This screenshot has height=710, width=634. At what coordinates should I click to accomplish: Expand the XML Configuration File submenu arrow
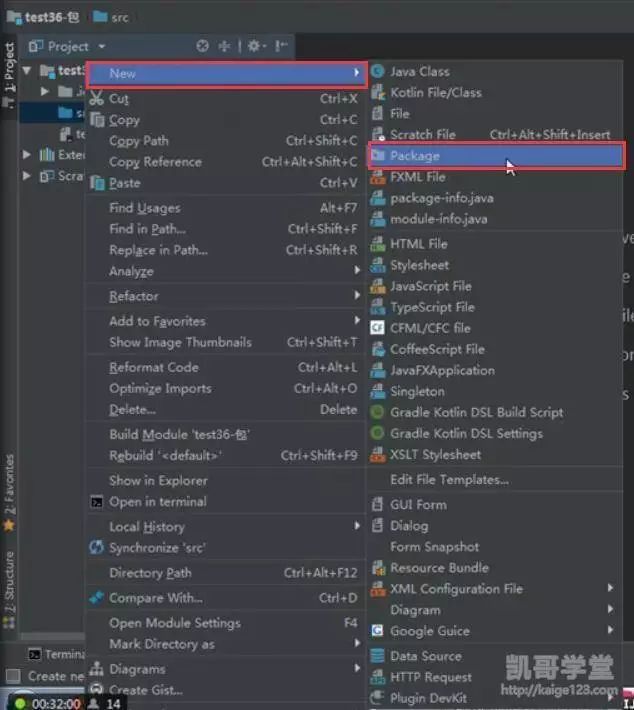(610, 588)
